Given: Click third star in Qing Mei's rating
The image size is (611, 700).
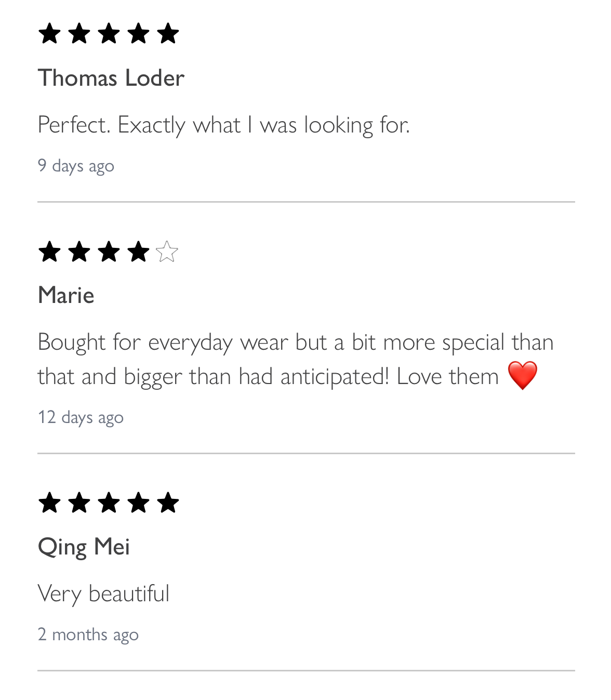Looking at the screenshot, I should (109, 503).
